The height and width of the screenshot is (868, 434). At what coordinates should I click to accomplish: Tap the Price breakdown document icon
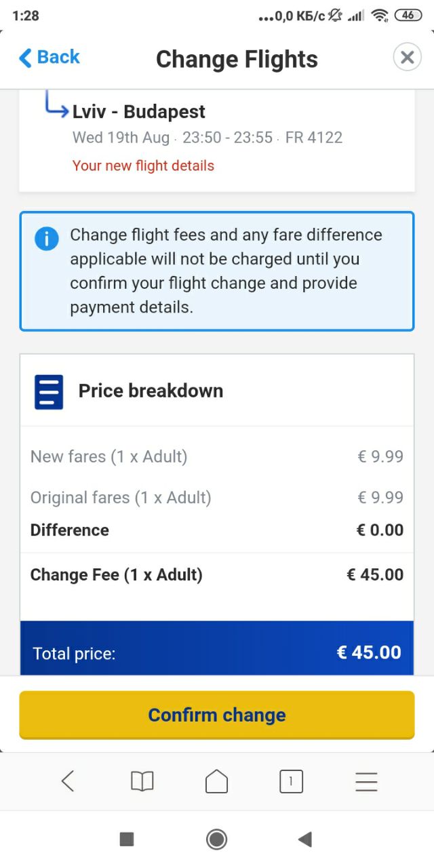[49, 392]
